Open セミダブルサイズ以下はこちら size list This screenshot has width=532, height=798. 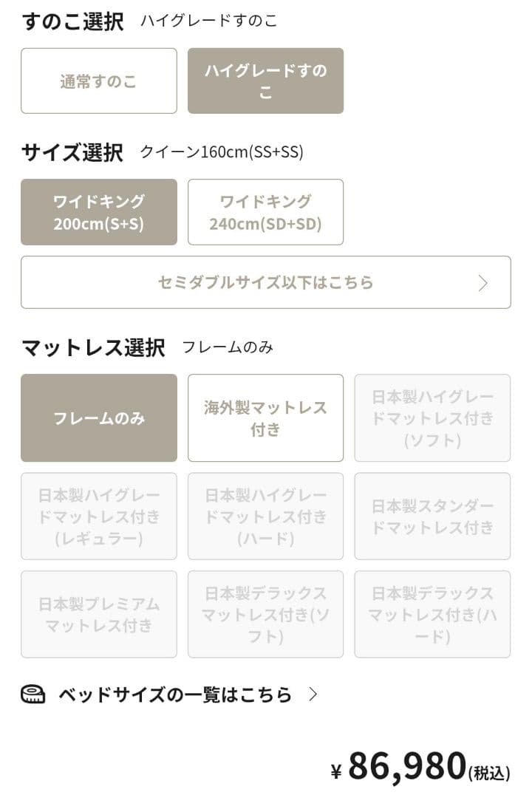click(265, 282)
